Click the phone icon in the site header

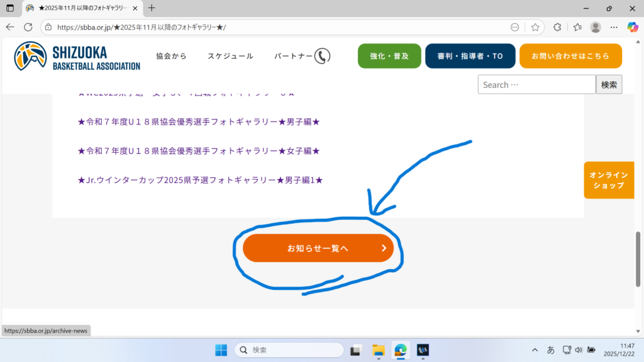[322, 56]
